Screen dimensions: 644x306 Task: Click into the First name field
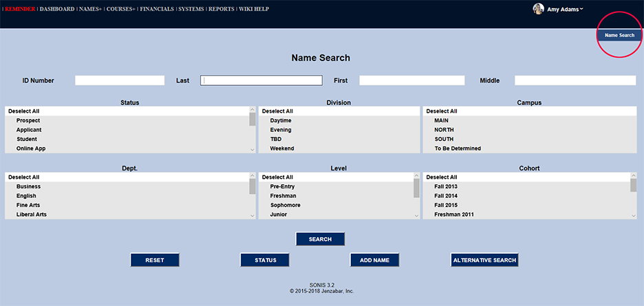tap(411, 80)
